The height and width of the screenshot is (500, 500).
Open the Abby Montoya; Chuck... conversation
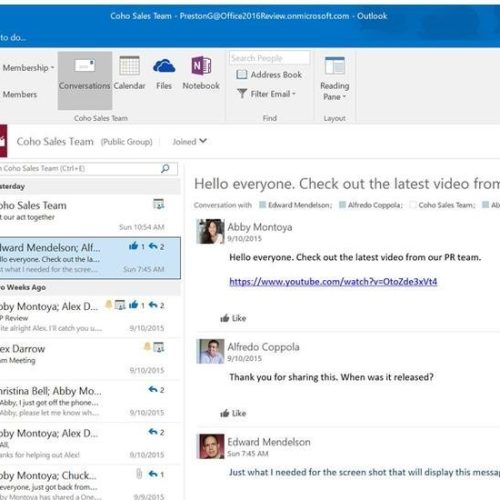(x=90, y=483)
